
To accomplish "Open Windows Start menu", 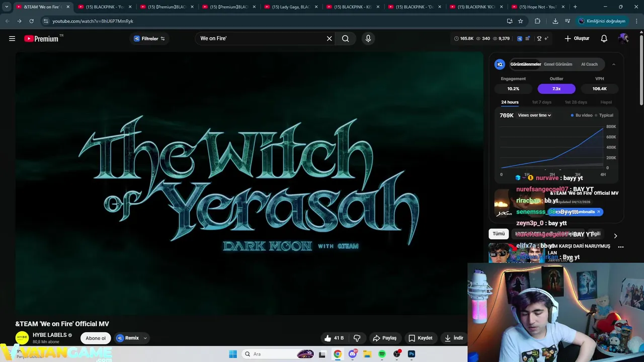I will (233, 354).
